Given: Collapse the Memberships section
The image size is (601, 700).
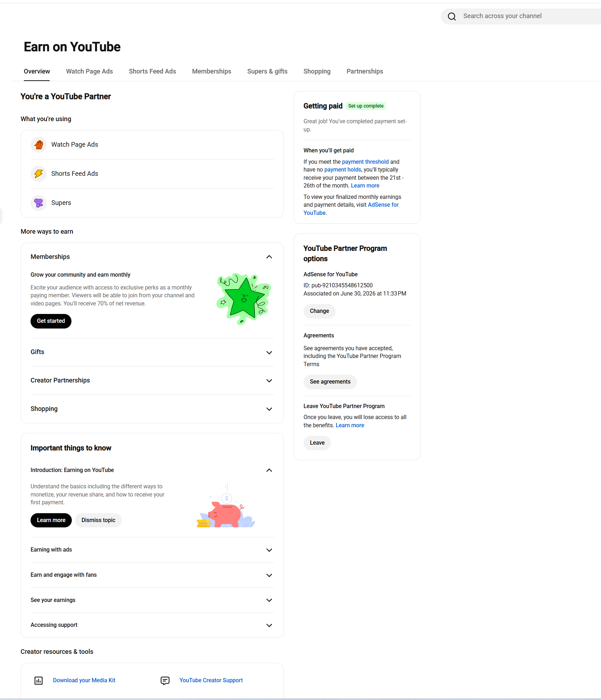Looking at the screenshot, I should 269,257.
